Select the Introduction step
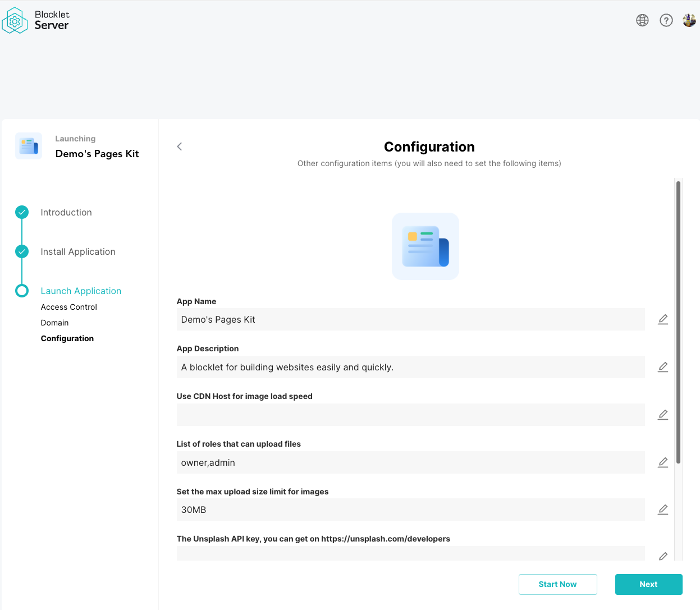This screenshot has height=610, width=700. pos(66,212)
